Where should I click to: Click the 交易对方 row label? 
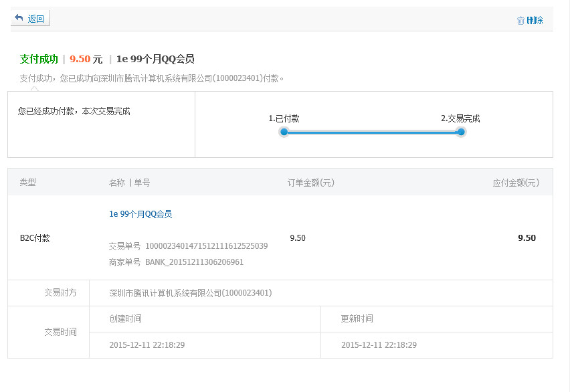pyautogui.click(x=60, y=293)
